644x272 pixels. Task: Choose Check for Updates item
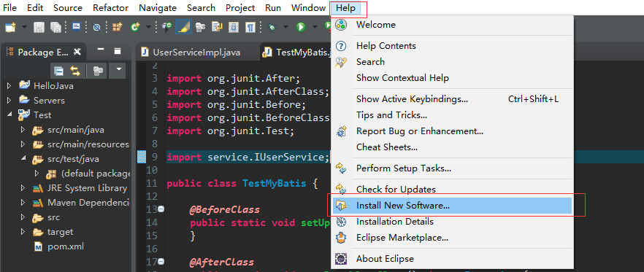pyautogui.click(x=452, y=190)
